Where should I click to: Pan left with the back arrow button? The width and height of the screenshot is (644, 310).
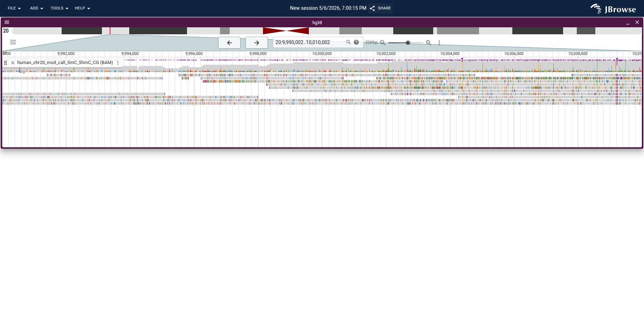click(x=229, y=43)
